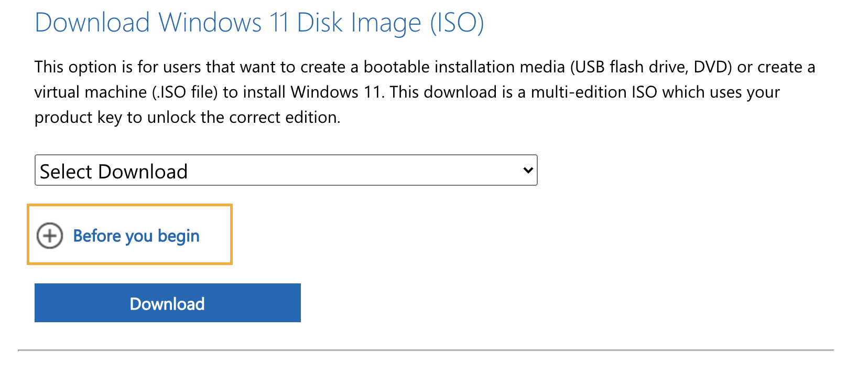Click the horizontal divider below Download button
Screen dimensions: 868x381
click(x=426, y=350)
